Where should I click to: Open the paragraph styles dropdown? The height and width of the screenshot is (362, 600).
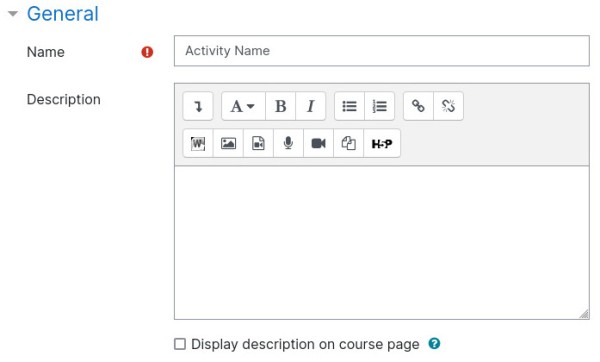click(x=243, y=106)
